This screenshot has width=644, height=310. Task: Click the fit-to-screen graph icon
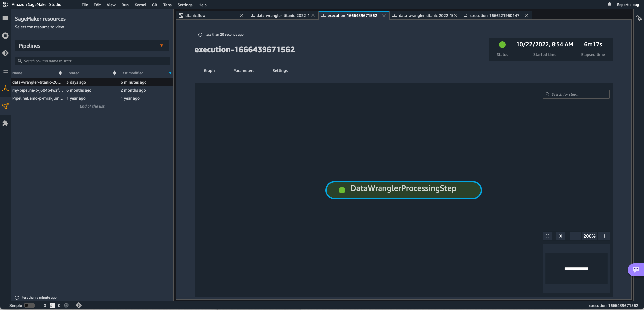(548, 236)
